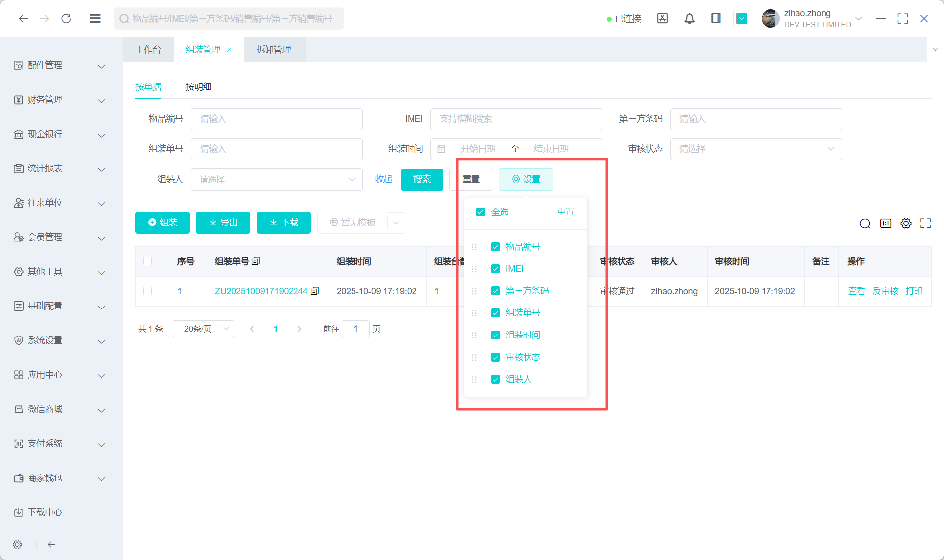Click the 搜索 button
The height and width of the screenshot is (560, 944).
(x=422, y=179)
